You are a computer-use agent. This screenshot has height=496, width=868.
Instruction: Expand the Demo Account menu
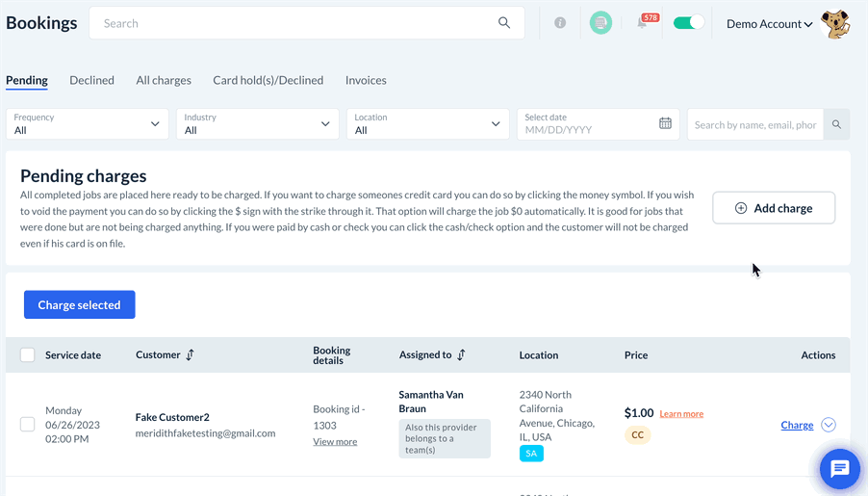pyautogui.click(x=770, y=24)
